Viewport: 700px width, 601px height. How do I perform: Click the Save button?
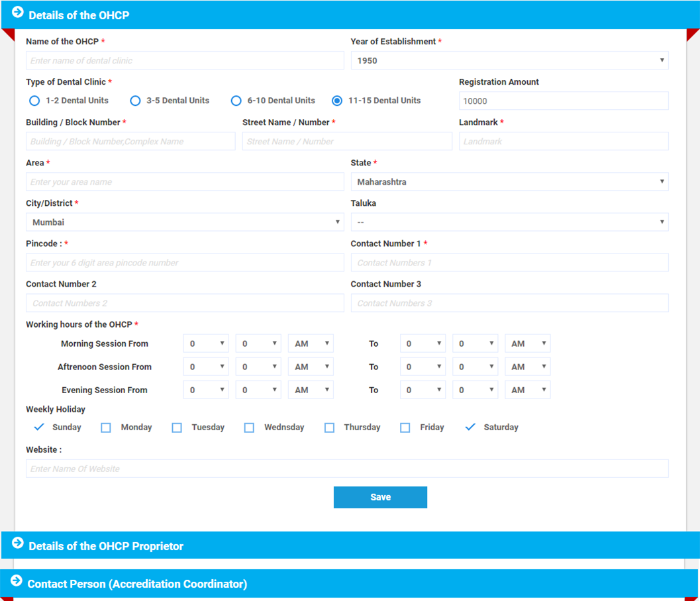pos(380,497)
